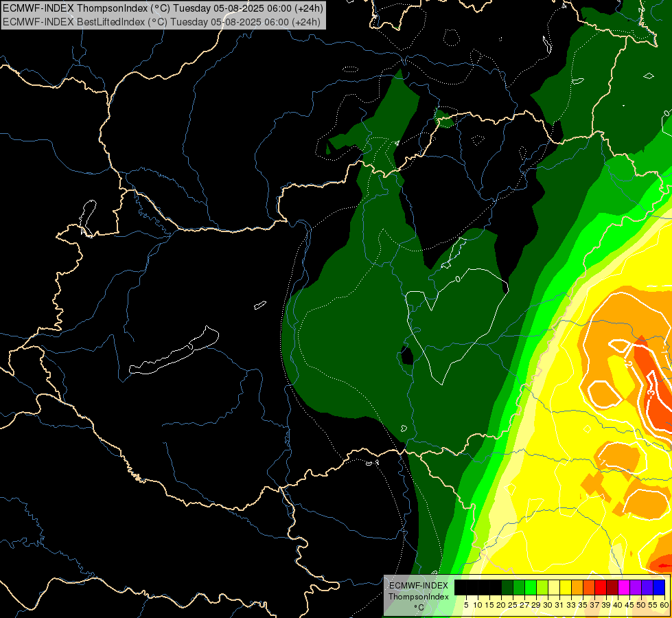
Task: Click the -2 lifted index contour label
Action: click(x=628, y=364)
